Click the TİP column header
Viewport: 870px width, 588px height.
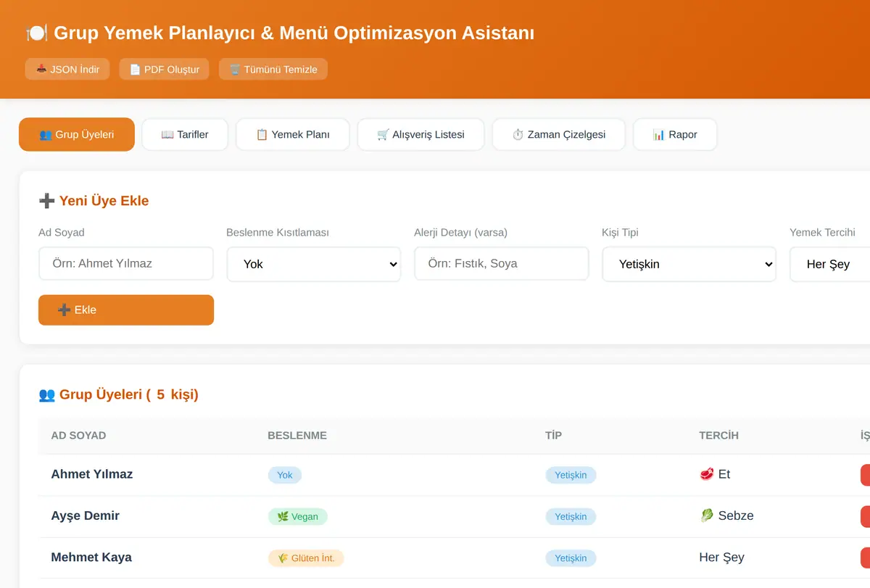(x=553, y=436)
